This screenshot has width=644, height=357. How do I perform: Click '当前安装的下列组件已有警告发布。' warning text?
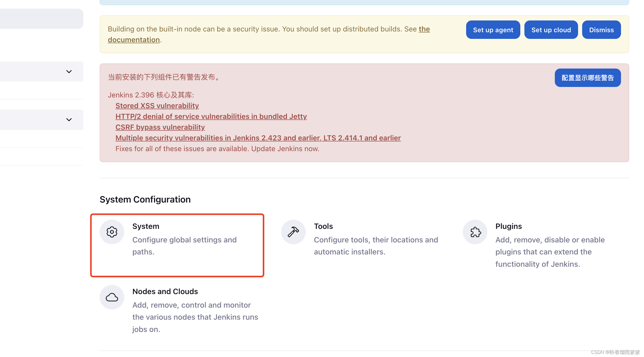point(165,77)
